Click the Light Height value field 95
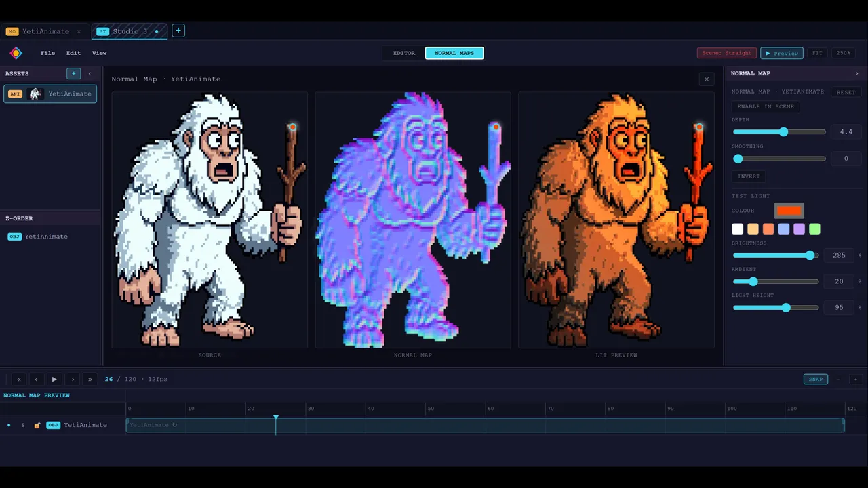 pyautogui.click(x=839, y=308)
